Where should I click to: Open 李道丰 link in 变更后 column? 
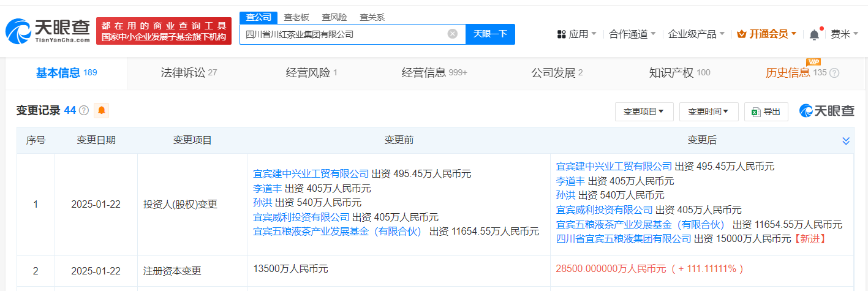tap(570, 181)
